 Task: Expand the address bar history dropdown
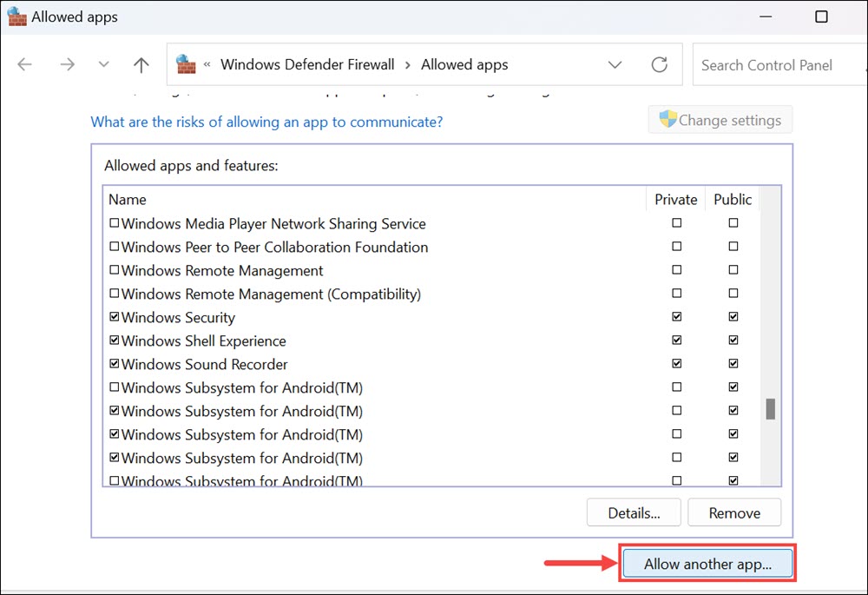point(615,65)
